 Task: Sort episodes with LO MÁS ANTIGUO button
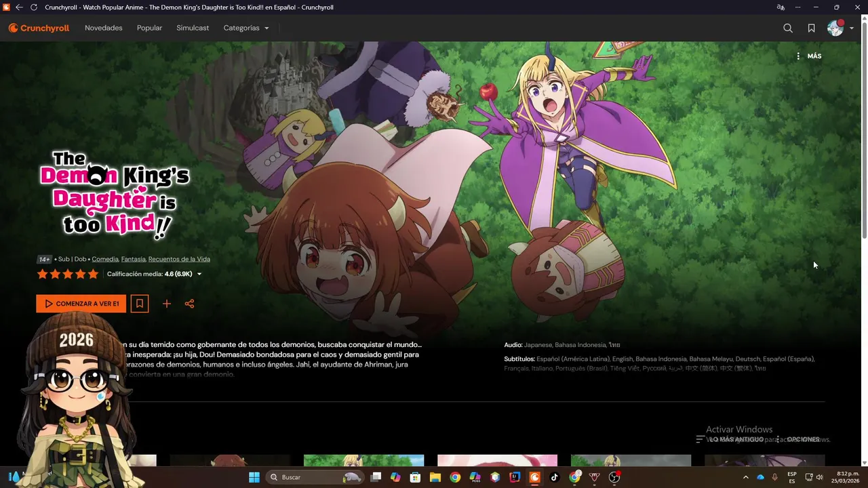click(730, 439)
